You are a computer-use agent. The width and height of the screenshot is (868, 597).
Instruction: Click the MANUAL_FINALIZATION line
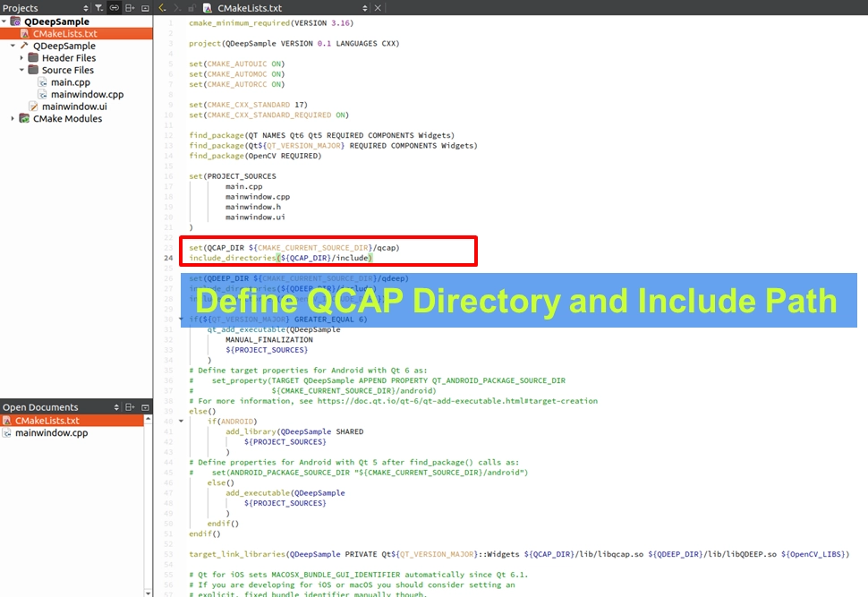(x=269, y=340)
